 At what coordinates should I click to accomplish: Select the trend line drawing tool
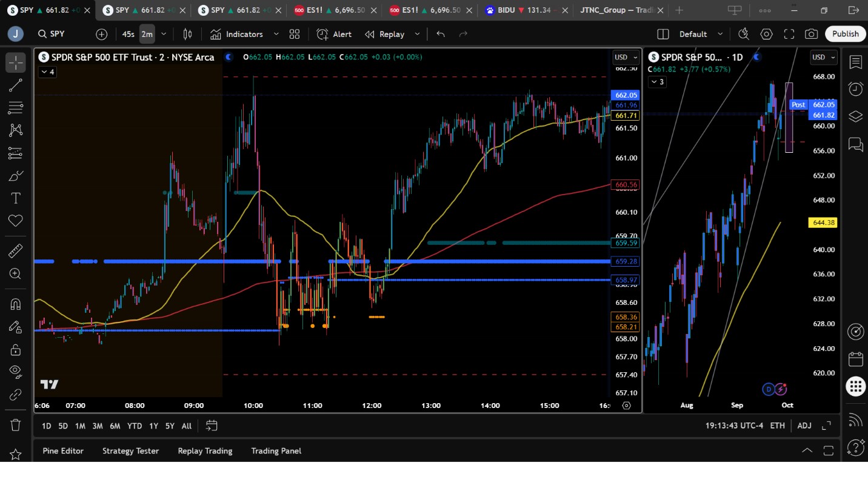click(x=16, y=85)
